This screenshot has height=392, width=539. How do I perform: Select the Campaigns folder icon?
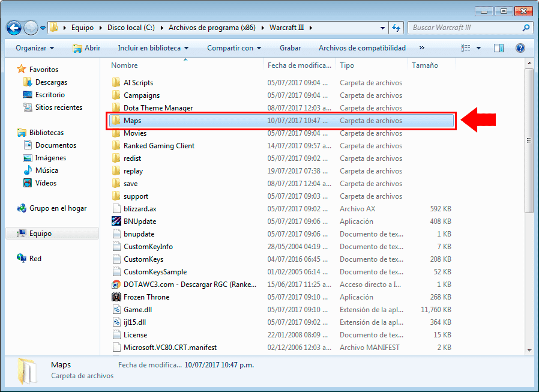pos(116,95)
